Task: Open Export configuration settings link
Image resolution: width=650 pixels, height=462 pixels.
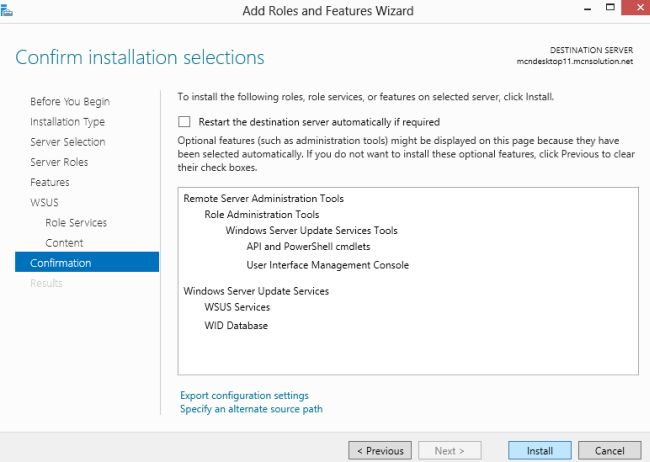Action: [244, 395]
